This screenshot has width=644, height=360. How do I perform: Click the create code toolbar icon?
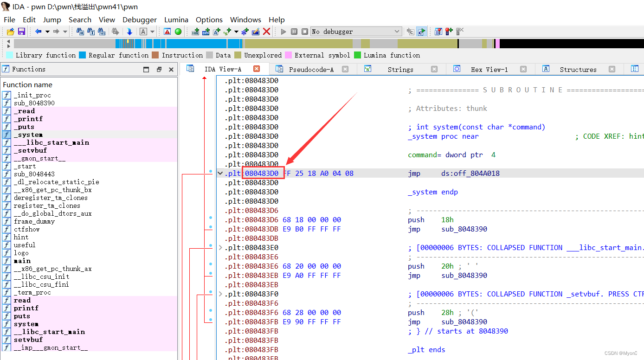coord(196,31)
